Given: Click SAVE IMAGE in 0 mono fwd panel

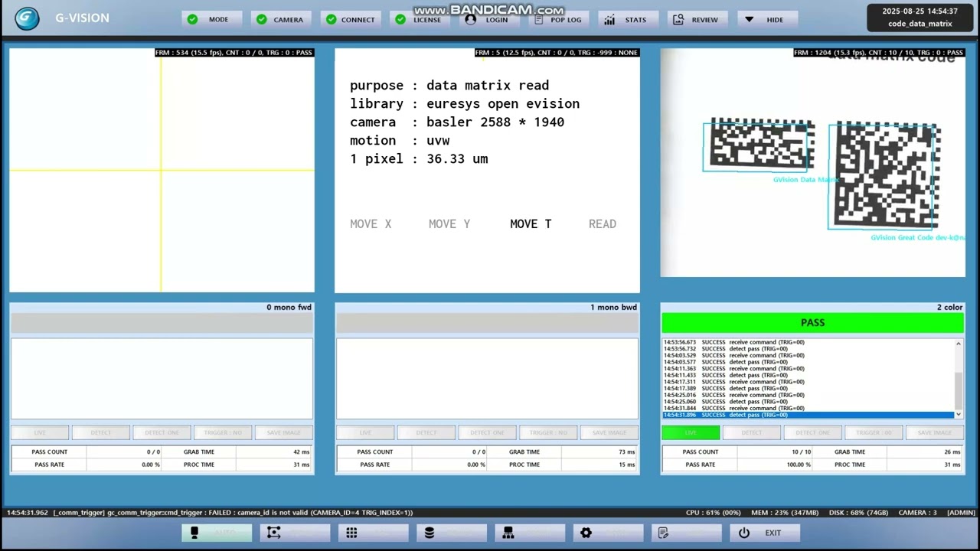Looking at the screenshot, I should point(284,432).
